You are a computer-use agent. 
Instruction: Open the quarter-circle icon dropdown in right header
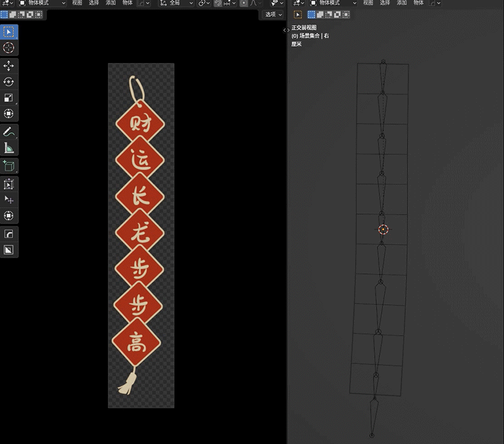pos(435,3)
